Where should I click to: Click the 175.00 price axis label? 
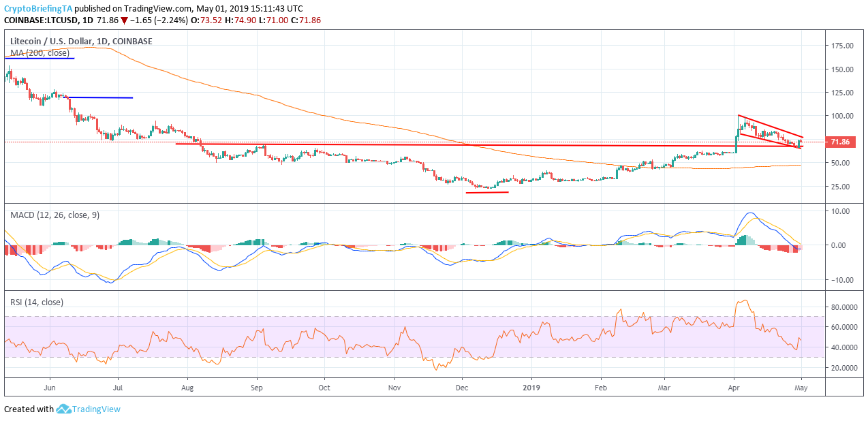click(x=842, y=46)
